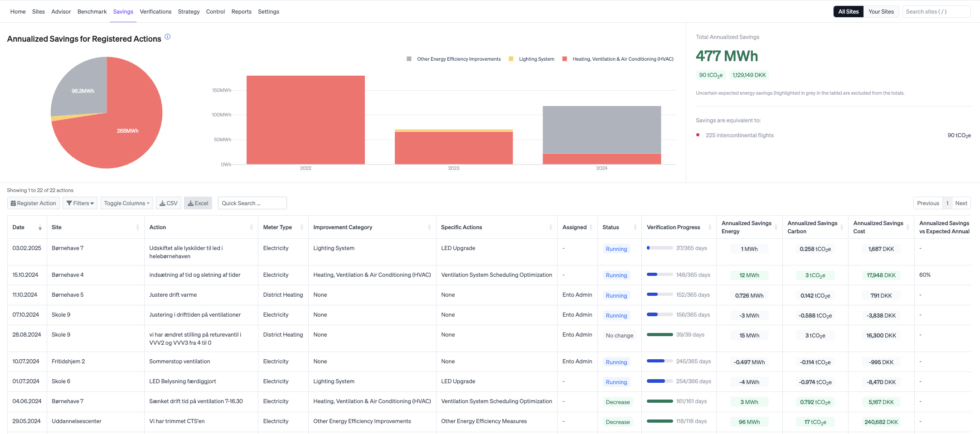Click the Date column sort arrows
This screenshot has width=980, height=434.
pos(40,227)
